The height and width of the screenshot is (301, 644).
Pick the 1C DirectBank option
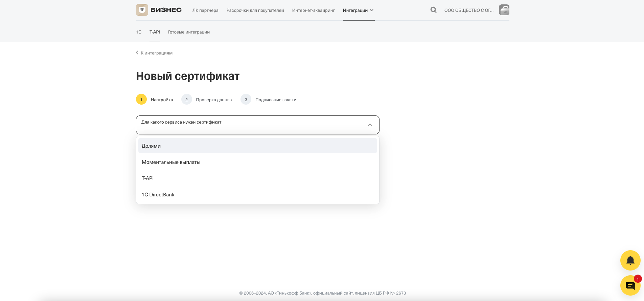click(x=258, y=194)
